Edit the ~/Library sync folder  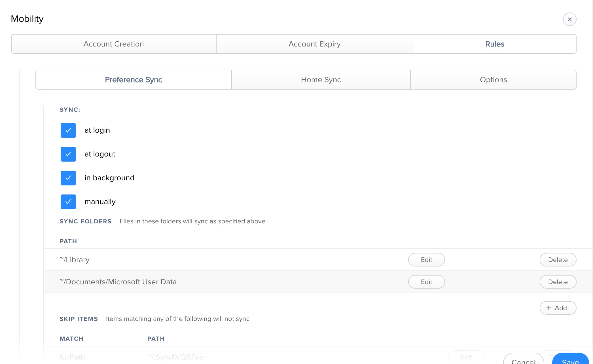[x=426, y=260]
